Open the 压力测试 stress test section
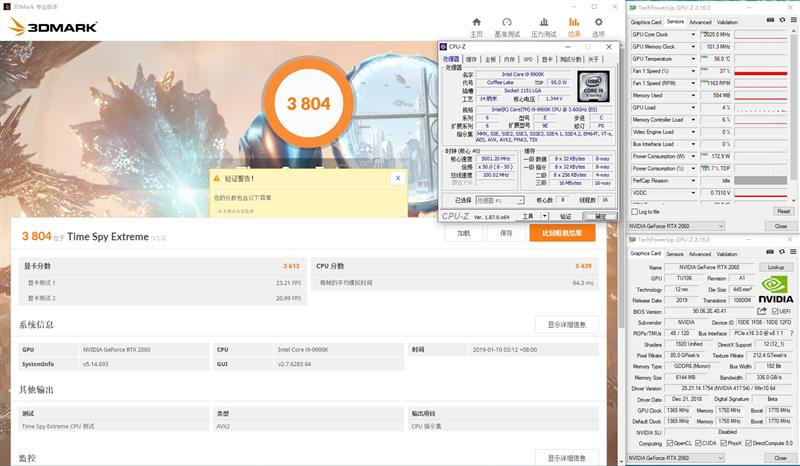The height and width of the screenshot is (466, 800). [x=543, y=27]
